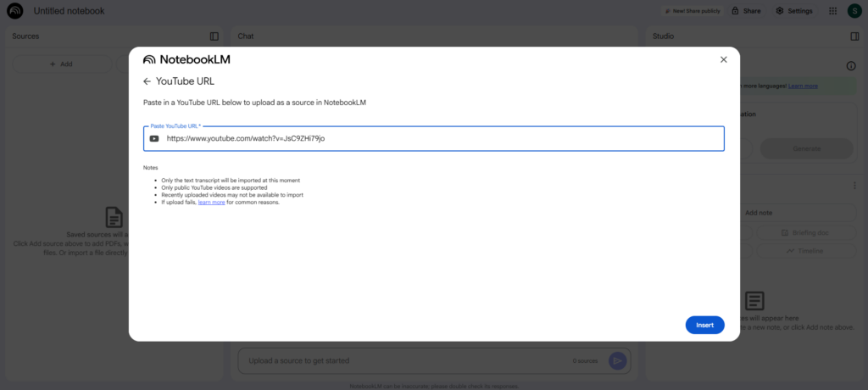The height and width of the screenshot is (390, 868).
Task: Click the '0 sources' counter in chat box
Action: click(585, 361)
